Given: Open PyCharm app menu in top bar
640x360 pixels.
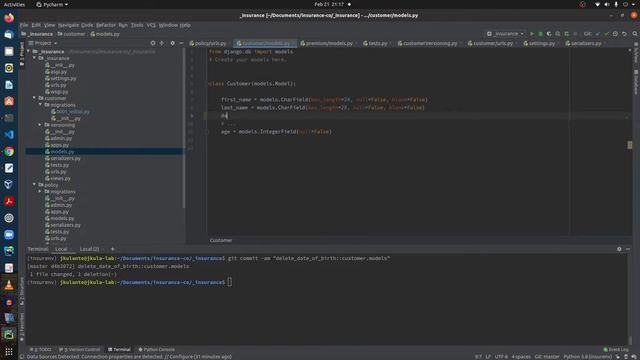Looking at the screenshot, I should pyautogui.click(x=52, y=4).
